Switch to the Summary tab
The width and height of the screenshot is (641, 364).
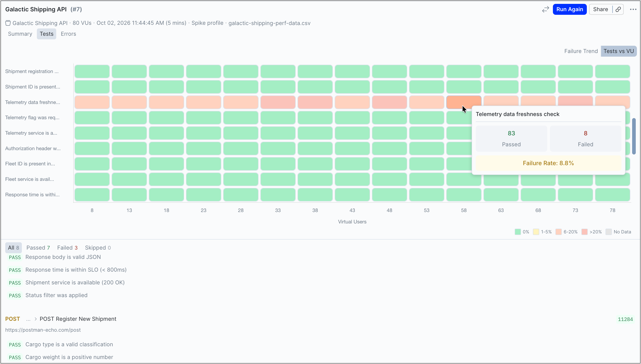(x=20, y=34)
